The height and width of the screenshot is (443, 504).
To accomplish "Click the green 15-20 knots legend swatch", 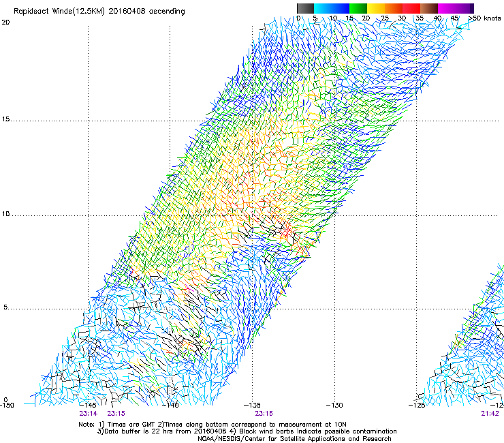I will [x=358, y=8].
